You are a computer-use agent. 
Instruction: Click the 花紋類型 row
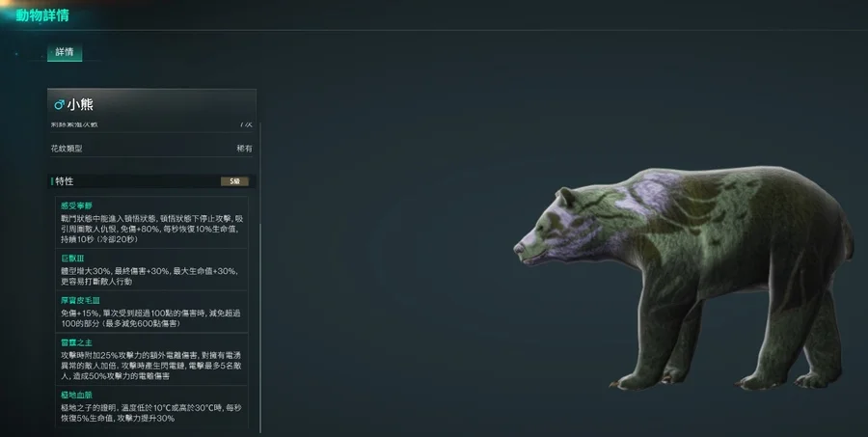[x=151, y=149]
